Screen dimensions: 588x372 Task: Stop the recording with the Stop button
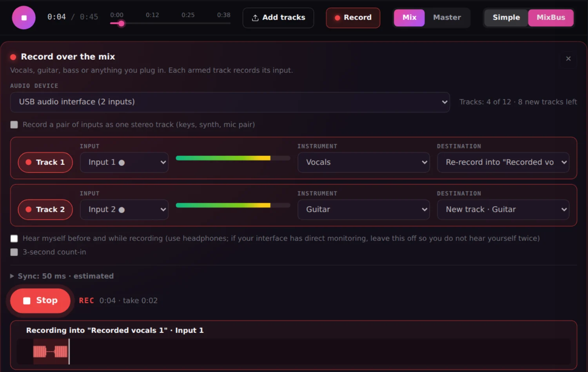coord(40,301)
